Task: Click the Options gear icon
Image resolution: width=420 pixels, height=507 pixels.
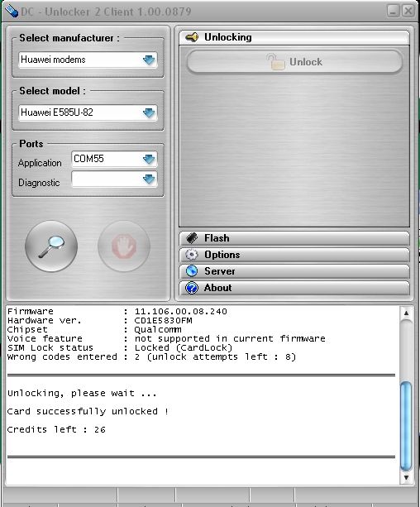Action: pos(192,255)
